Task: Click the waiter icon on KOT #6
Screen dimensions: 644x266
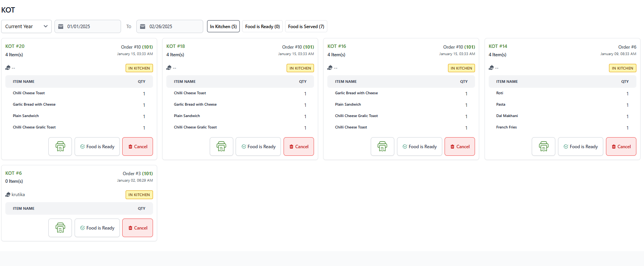Action: coord(8,195)
